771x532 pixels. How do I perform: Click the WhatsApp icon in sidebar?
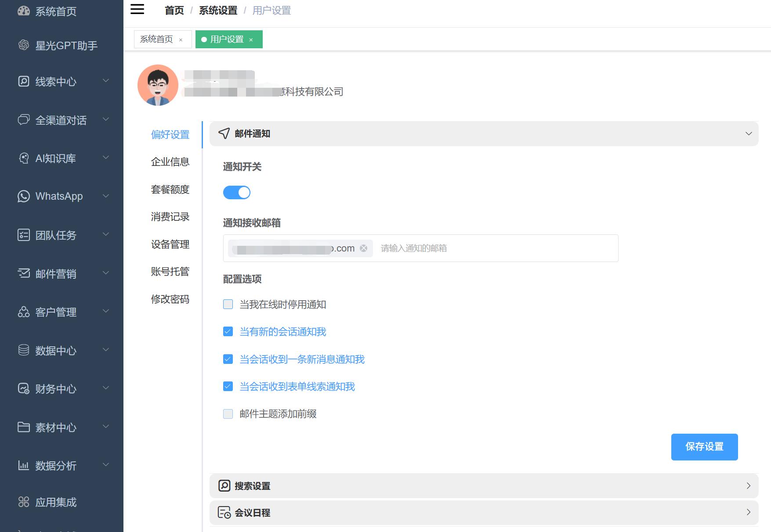tap(24, 196)
